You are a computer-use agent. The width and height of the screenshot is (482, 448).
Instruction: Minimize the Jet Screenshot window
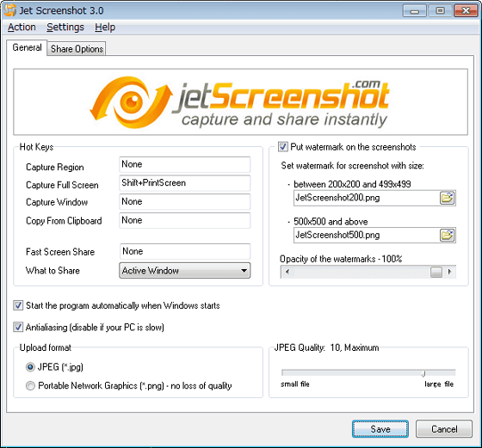(415, 10)
